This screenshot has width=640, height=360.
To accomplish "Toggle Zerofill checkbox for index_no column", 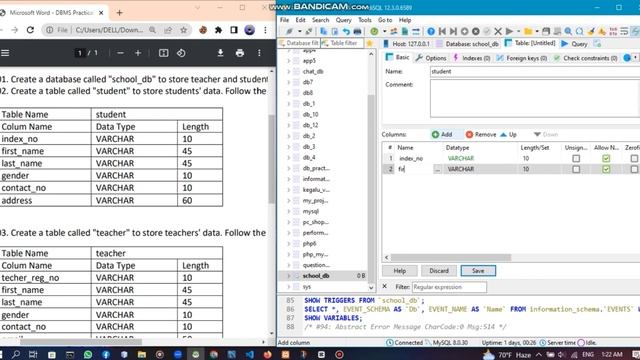I will click(x=634, y=158).
